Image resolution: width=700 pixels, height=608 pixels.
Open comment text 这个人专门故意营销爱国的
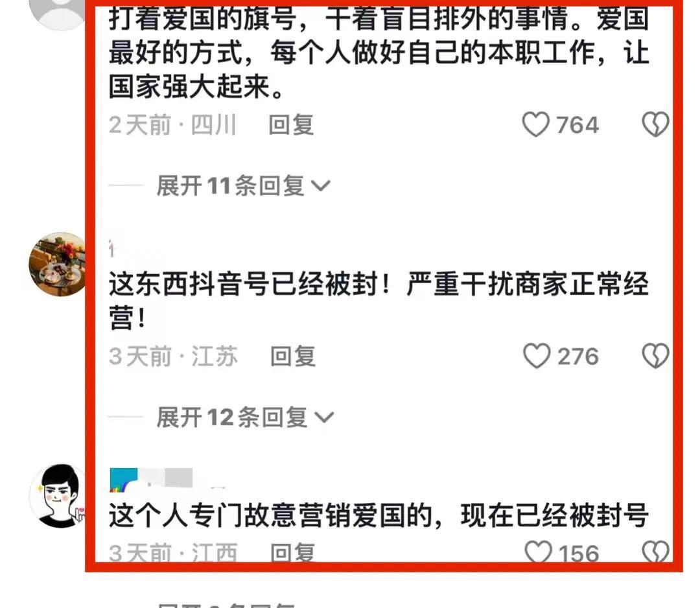click(379, 515)
